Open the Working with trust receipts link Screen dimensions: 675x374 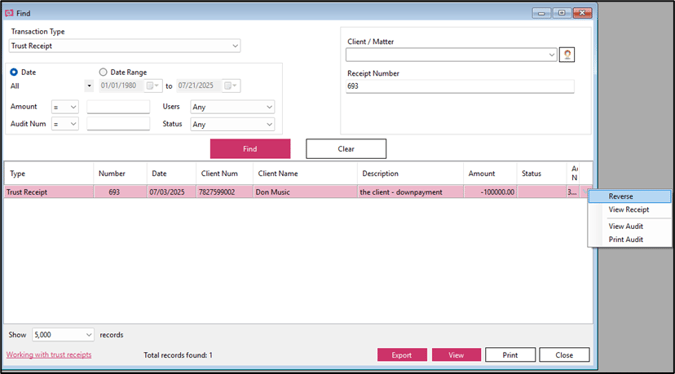coord(49,355)
